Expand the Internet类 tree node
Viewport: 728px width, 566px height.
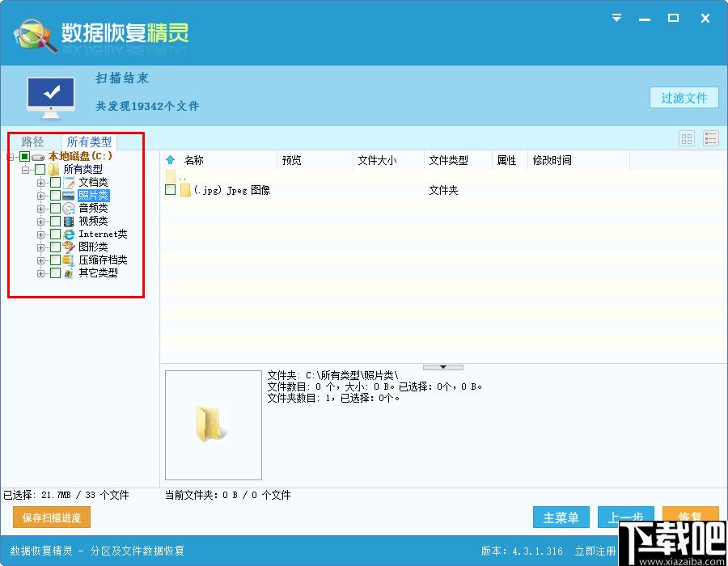(x=41, y=234)
